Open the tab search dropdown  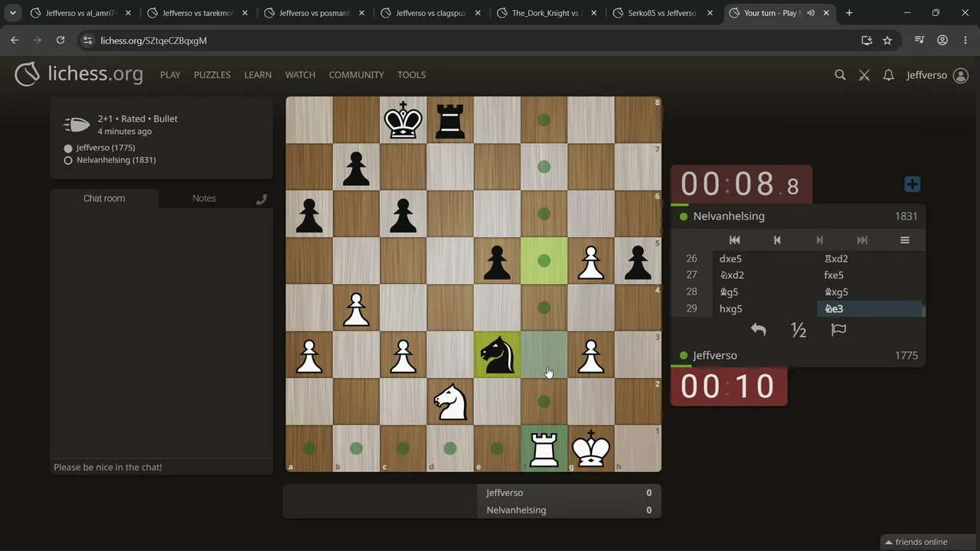13,13
